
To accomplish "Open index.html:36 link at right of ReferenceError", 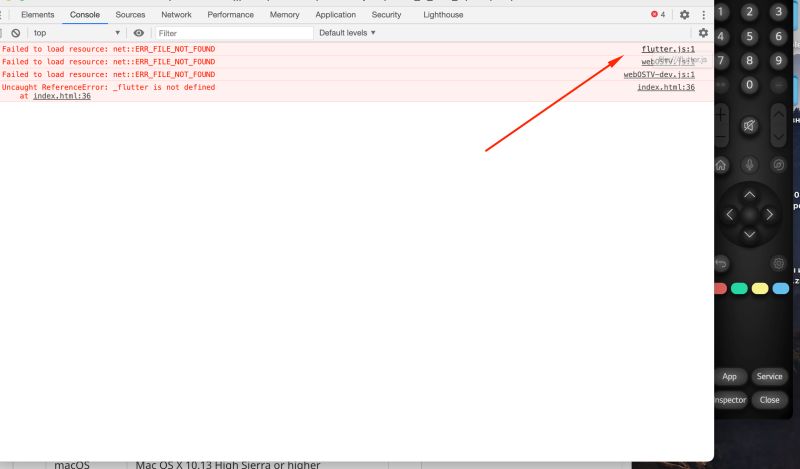I will 666,87.
